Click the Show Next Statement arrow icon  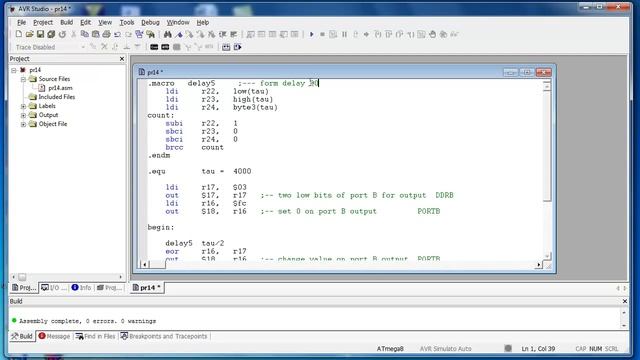point(366,35)
